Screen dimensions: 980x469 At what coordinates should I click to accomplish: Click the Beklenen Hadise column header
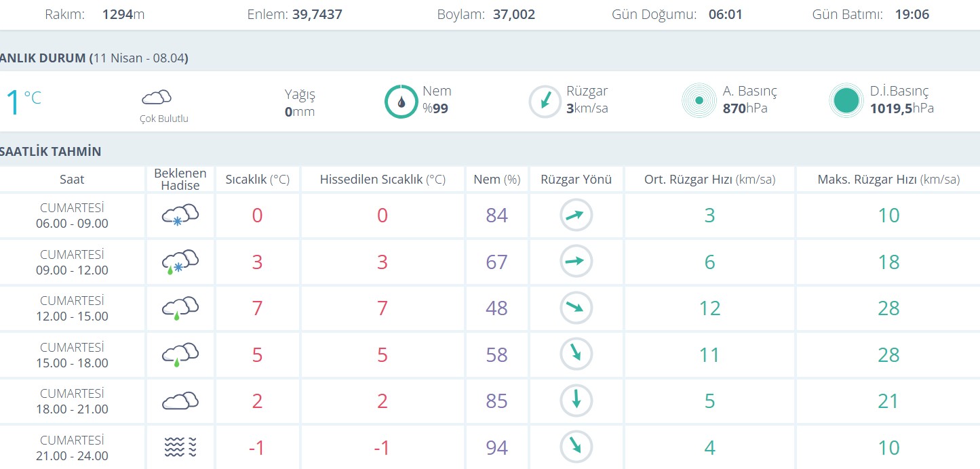(180, 180)
